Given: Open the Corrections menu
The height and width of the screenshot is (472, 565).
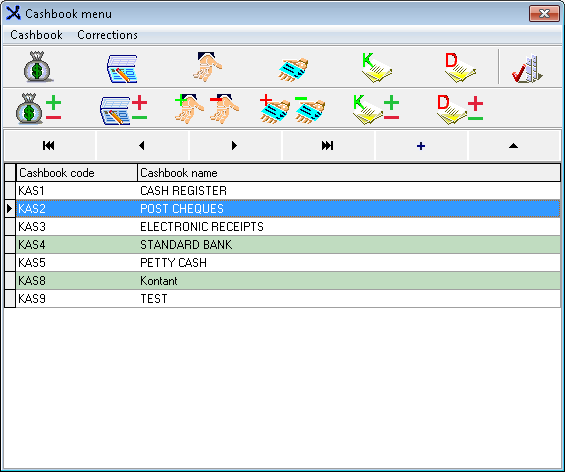Looking at the screenshot, I should coord(107,35).
